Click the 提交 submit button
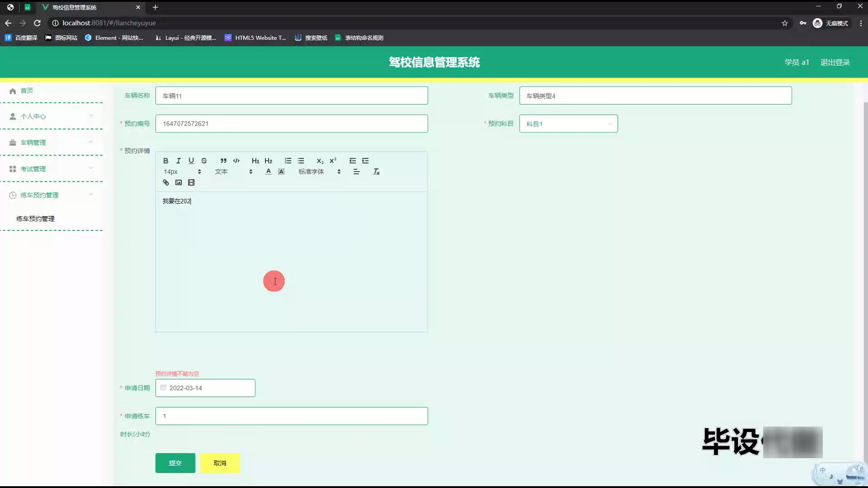Screen dimensions: 868x488 tap(175, 463)
